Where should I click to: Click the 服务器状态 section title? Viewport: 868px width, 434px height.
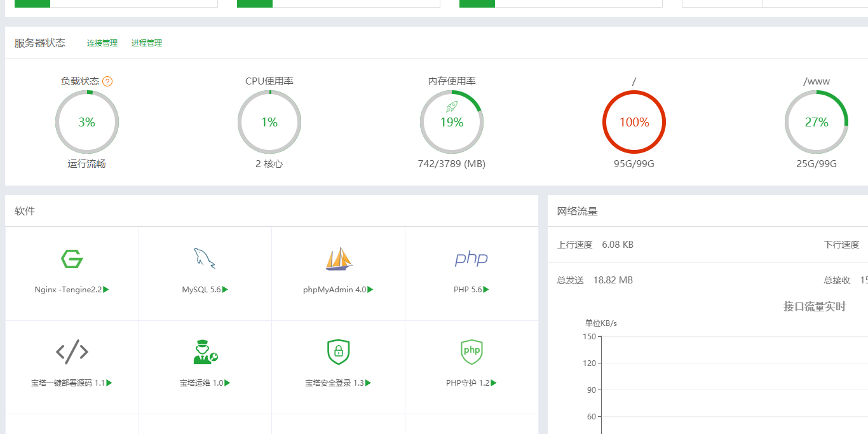coord(40,43)
